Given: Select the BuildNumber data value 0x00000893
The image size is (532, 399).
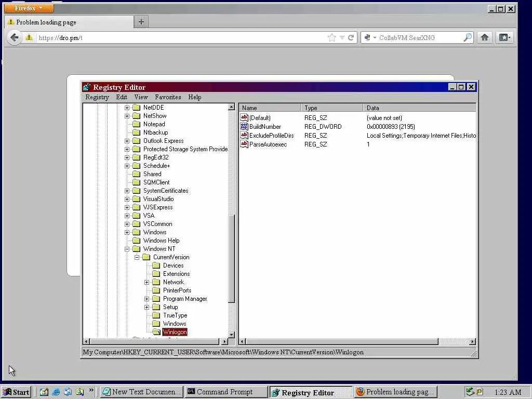Looking at the screenshot, I should coord(391,127).
